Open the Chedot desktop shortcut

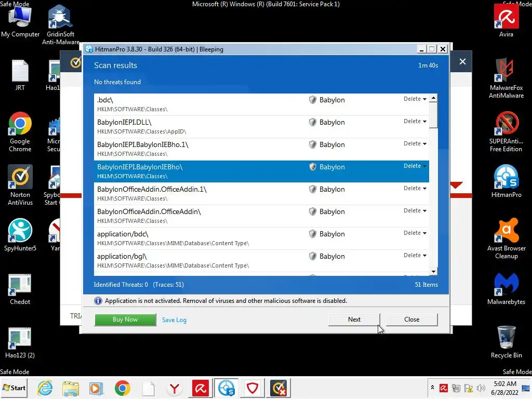(20, 289)
